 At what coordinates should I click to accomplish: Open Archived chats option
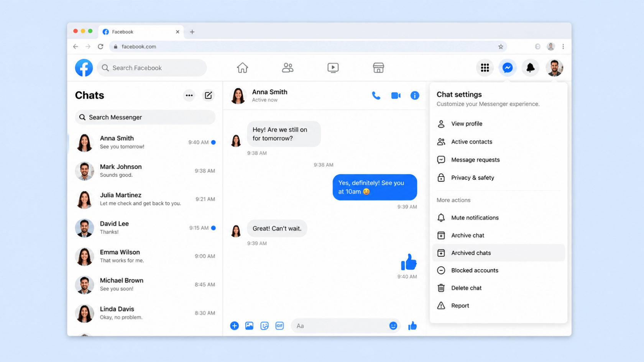pos(498,253)
